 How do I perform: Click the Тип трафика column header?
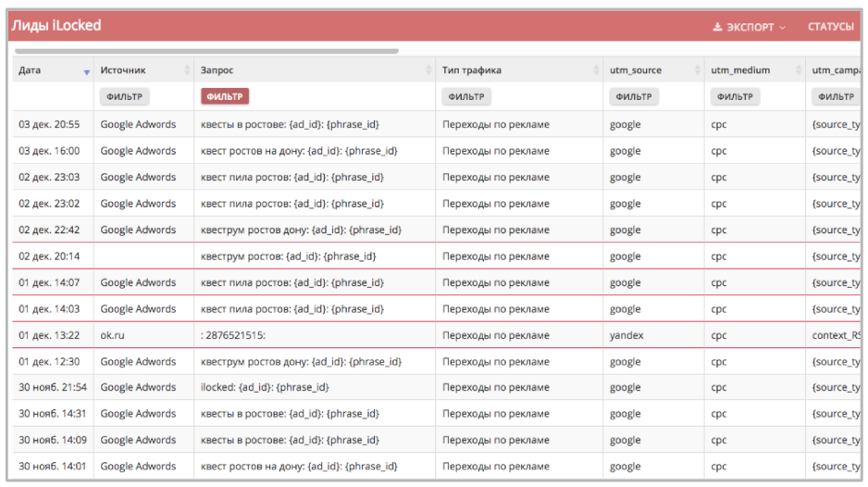click(x=519, y=70)
